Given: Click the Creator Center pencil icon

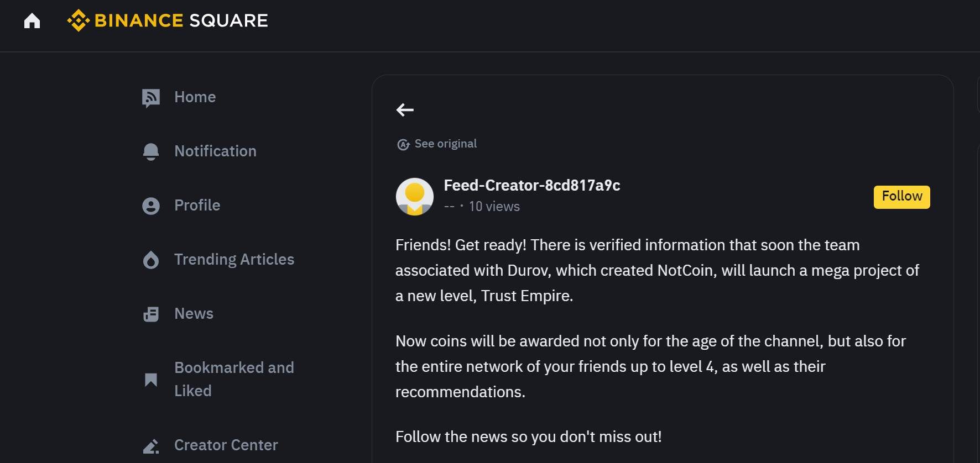Looking at the screenshot, I should pos(150,446).
